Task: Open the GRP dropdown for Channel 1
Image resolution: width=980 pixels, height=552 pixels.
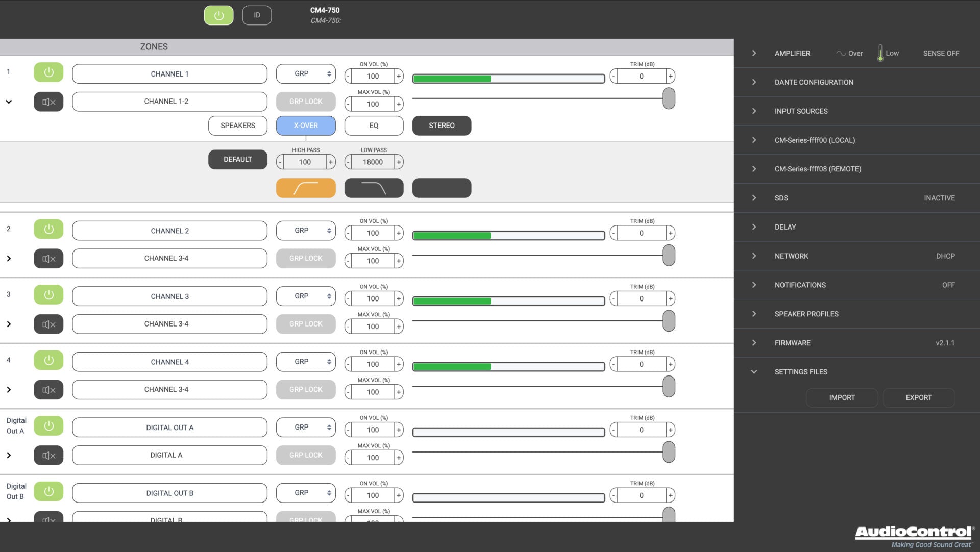Action: (x=306, y=74)
